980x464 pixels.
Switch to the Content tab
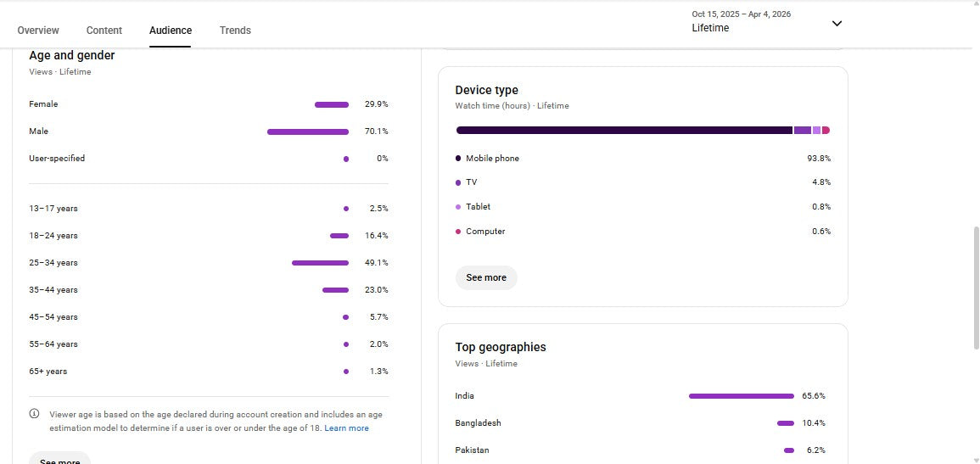[104, 30]
